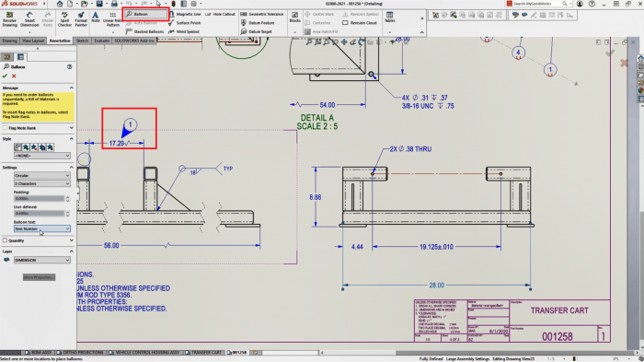Click the More Properties button
The height and width of the screenshot is (362, 644).
click(39, 277)
